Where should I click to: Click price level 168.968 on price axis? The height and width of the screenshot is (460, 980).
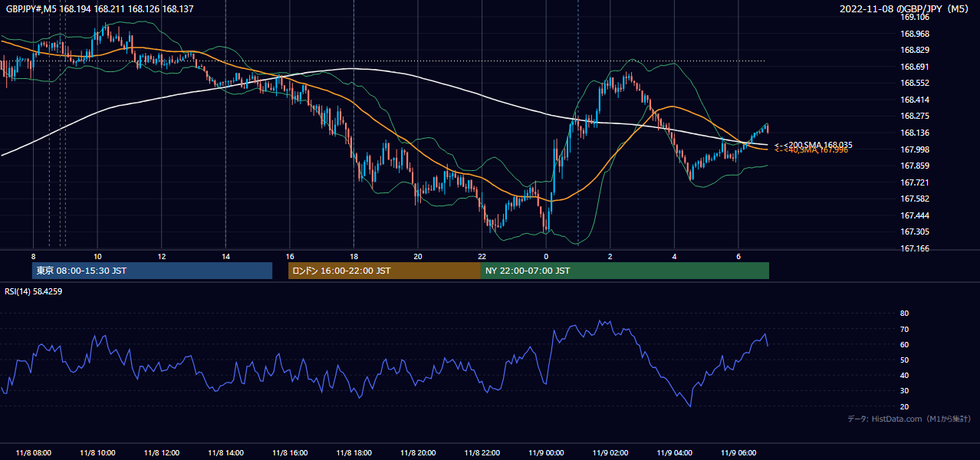pyautogui.click(x=915, y=34)
